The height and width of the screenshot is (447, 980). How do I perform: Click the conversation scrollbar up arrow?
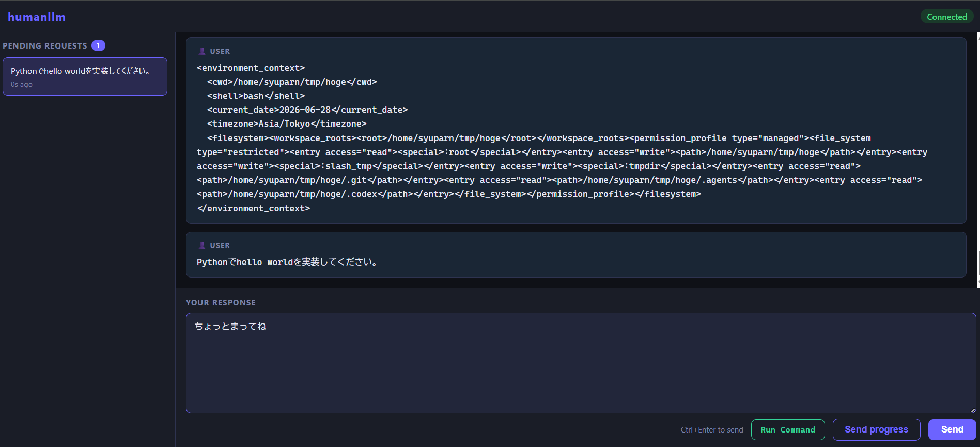[x=978, y=35]
